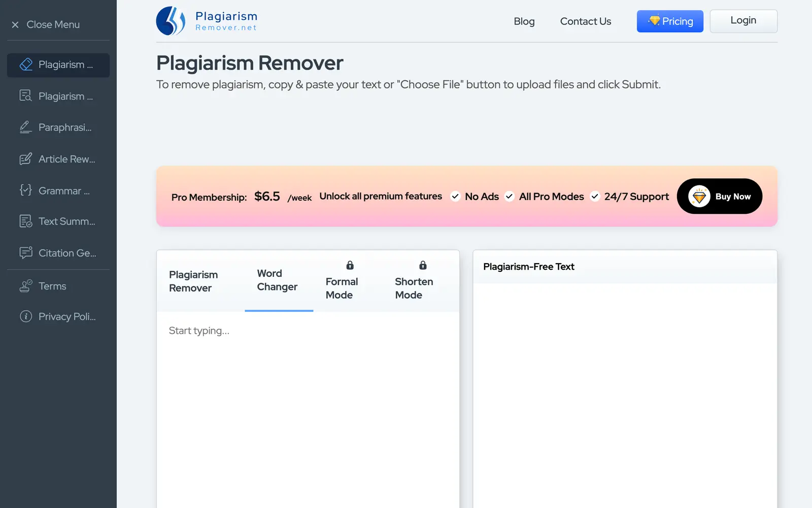Open Article Rewriter edit icon
This screenshot has height=508, width=812.
pyautogui.click(x=26, y=159)
